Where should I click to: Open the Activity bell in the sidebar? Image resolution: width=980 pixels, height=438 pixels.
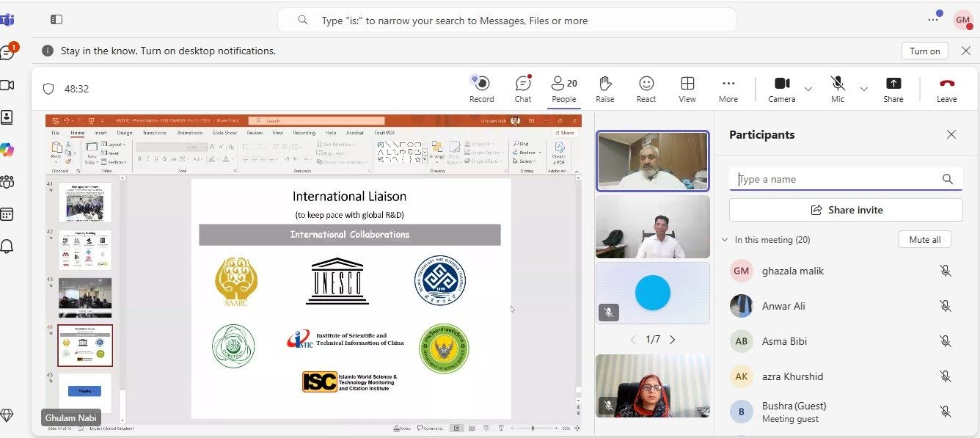(x=7, y=247)
